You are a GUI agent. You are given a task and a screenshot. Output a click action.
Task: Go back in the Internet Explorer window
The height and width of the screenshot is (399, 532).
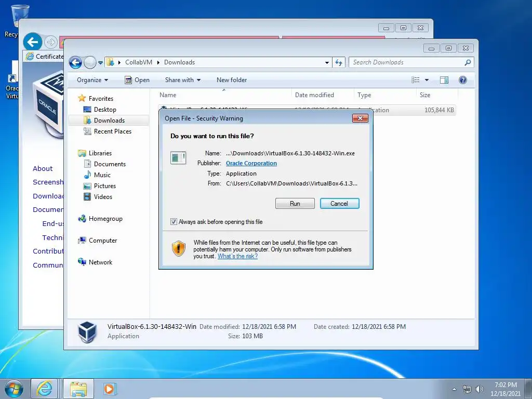[x=33, y=42]
